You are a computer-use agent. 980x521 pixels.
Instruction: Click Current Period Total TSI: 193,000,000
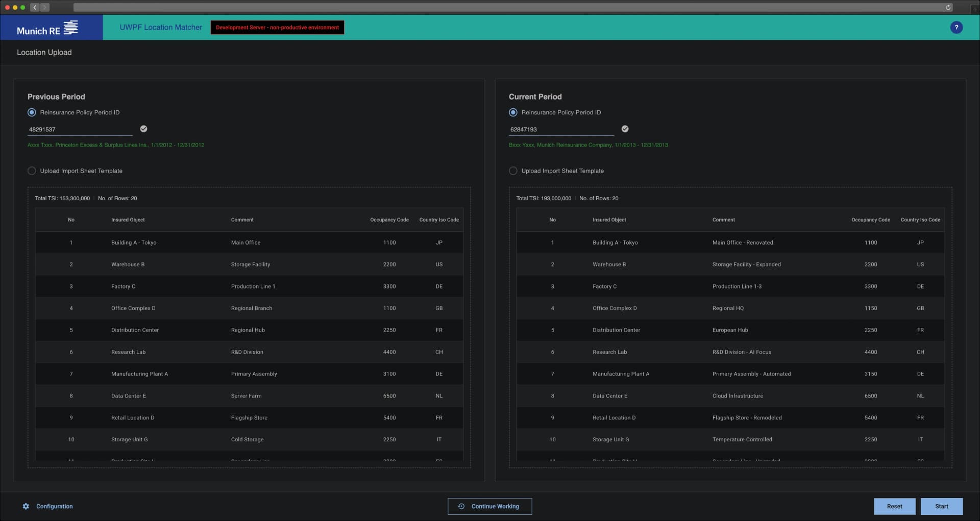[544, 198]
